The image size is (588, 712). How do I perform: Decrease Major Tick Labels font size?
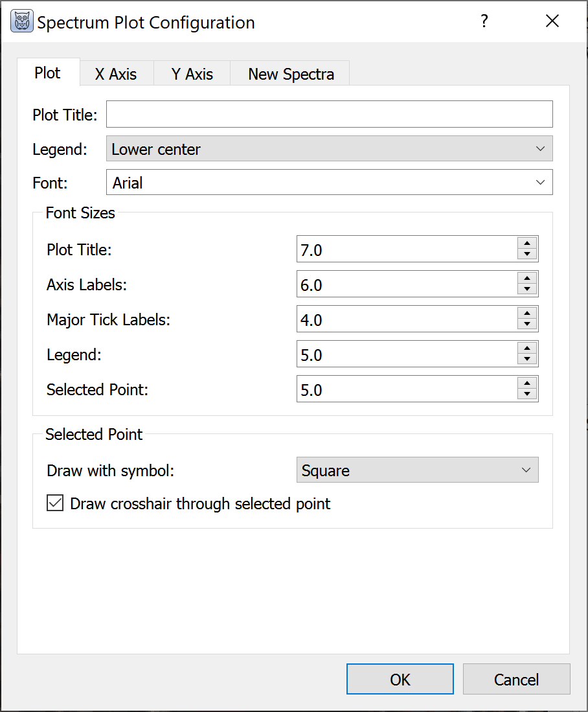[x=528, y=325]
